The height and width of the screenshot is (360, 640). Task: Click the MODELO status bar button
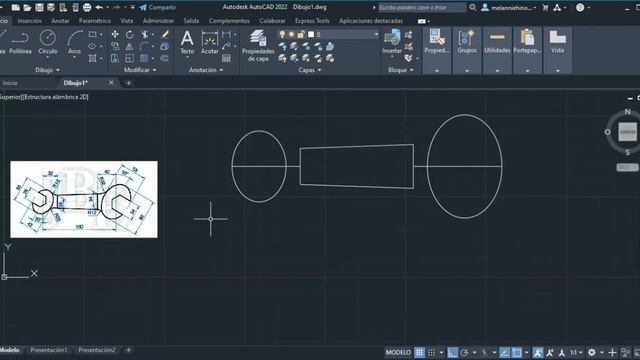coord(398,352)
